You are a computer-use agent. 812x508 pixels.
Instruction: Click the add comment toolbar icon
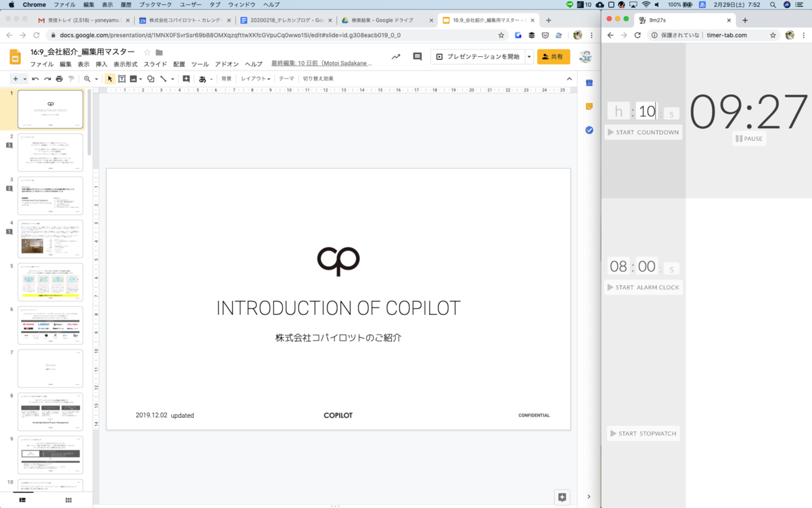pyautogui.click(x=186, y=79)
